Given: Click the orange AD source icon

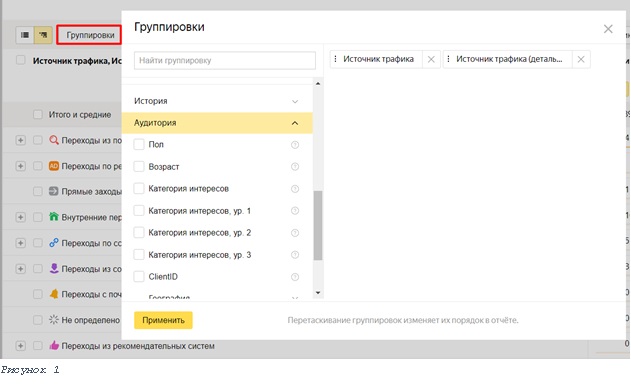Looking at the screenshot, I should click(54, 166).
